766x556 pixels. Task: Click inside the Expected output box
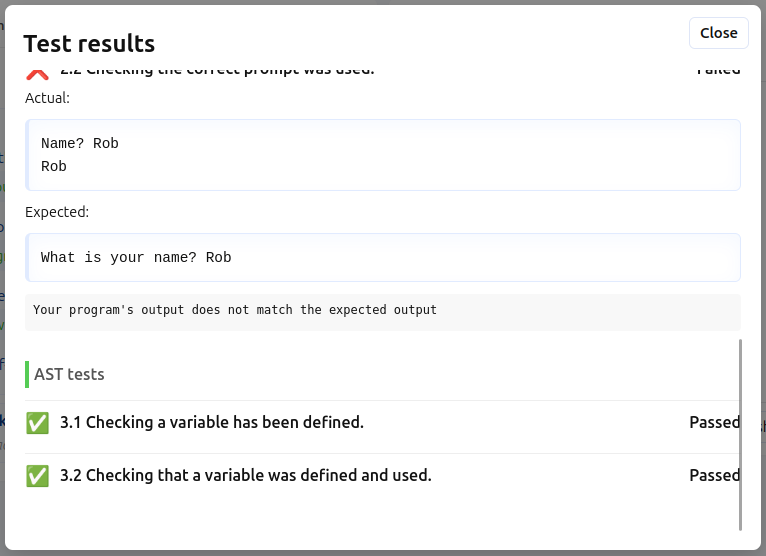[x=383, y=257]
